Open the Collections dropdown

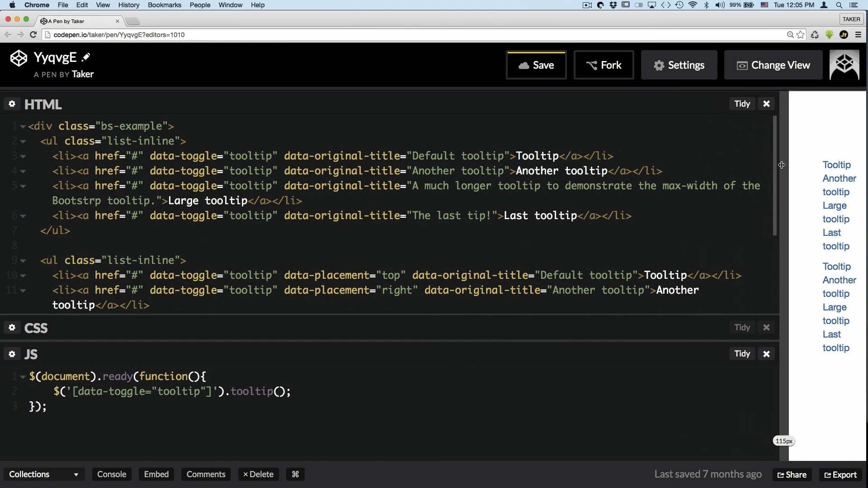[x=43, y=474]
